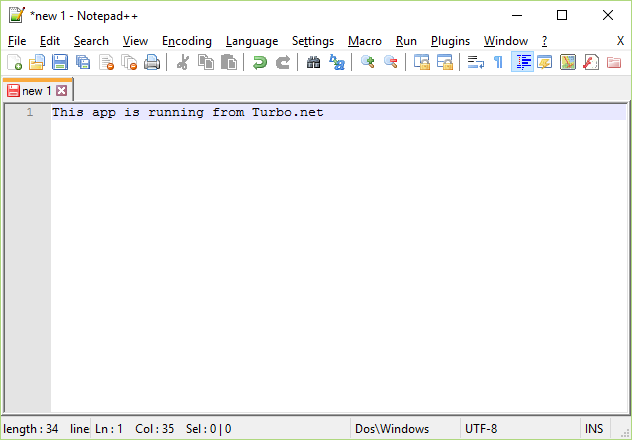Toggle synchronize vertical scrolling icon
Viewport: 632px width, 440px height.
click(422, 62)
